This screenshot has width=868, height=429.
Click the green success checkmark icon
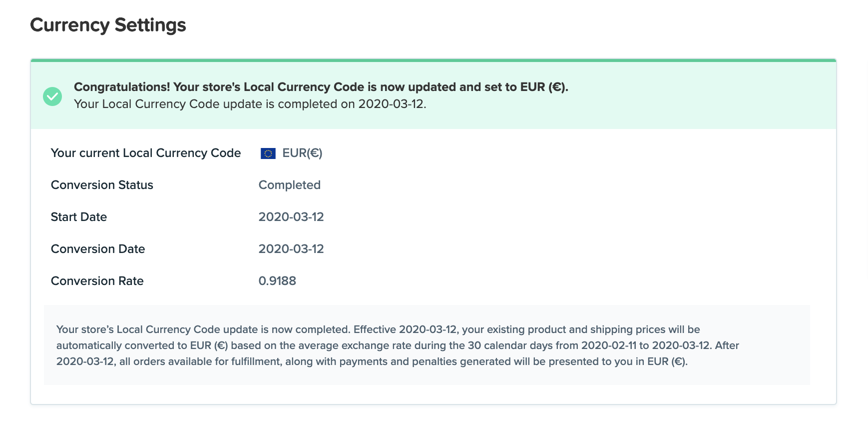click(x=52, y=96)
